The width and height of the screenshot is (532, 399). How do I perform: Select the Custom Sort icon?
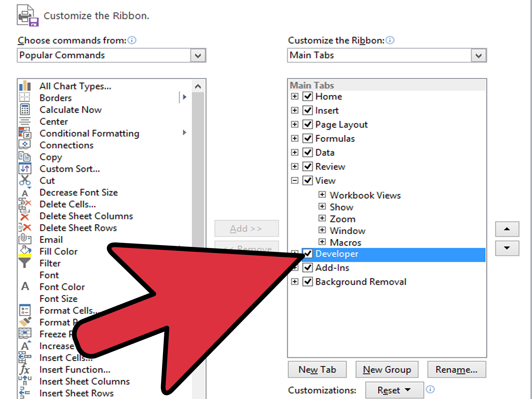coord(25,169)
